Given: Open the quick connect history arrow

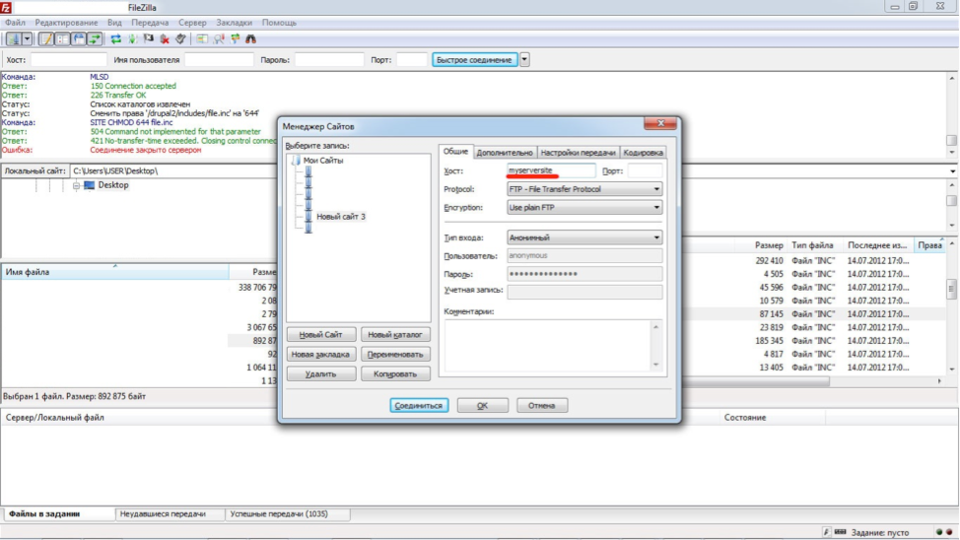Looking at the screenshot, I should tap(525, 60).
